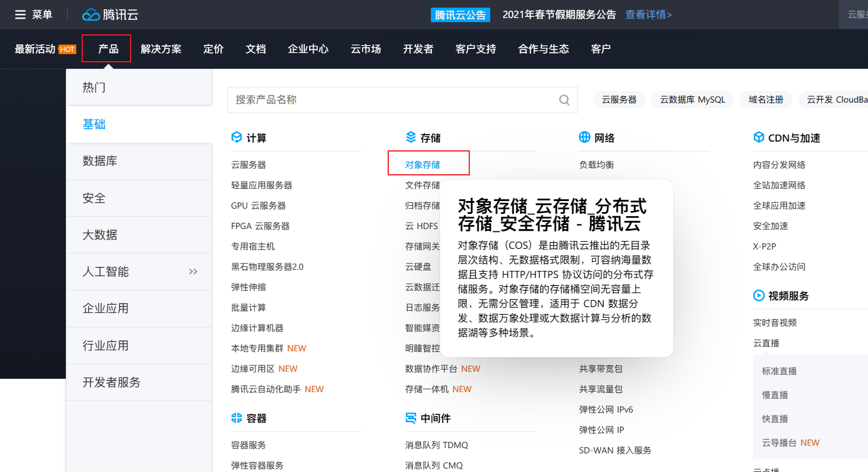
Task: Select the 企业应用 category tab
Action: (x=139, y=308)
